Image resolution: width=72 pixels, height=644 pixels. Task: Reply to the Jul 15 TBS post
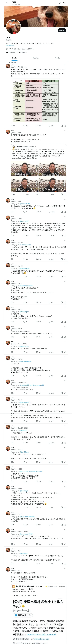pos(11,194)
